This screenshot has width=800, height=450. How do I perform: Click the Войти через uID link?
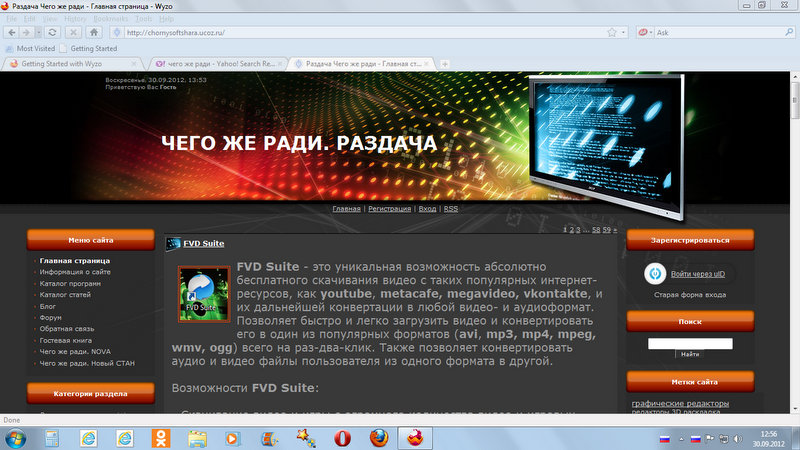pos(697,274)
